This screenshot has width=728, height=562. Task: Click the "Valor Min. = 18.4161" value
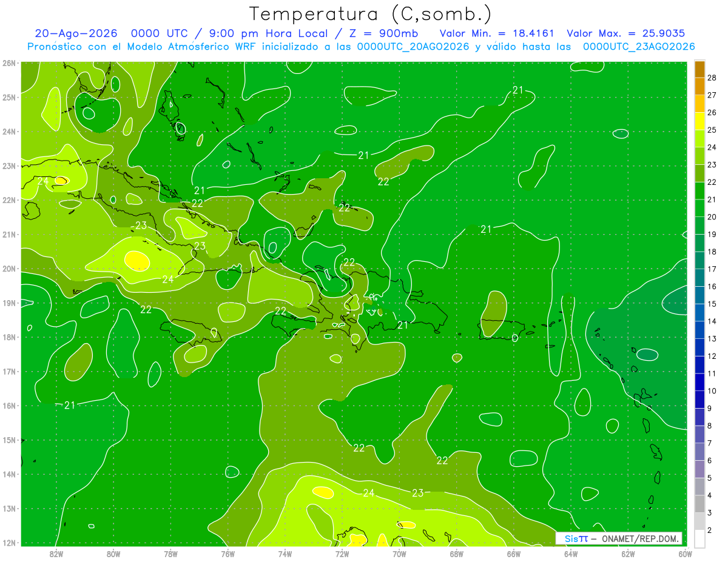(x=497, y=33)
